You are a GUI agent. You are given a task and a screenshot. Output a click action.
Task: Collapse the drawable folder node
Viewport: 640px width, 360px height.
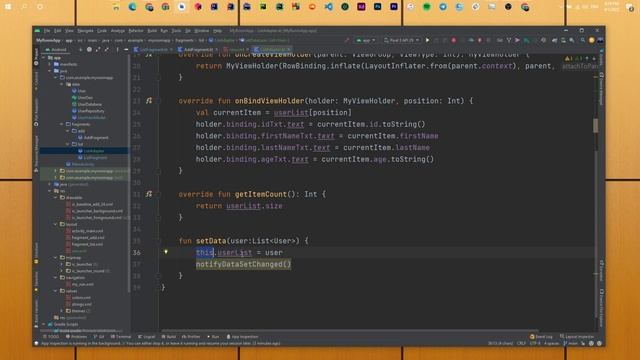point(56,198)
